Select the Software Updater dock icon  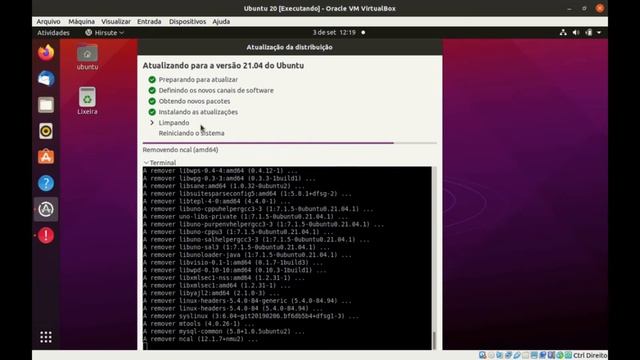(x=46, y=209)
